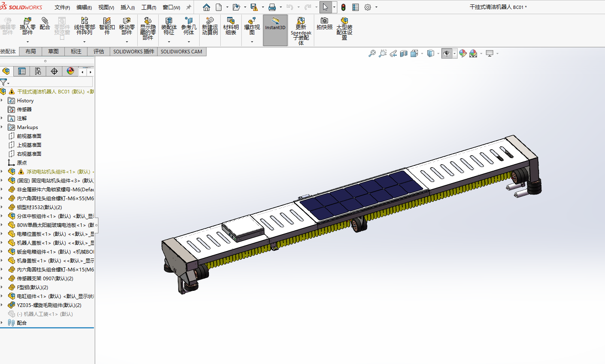Open the 参考几何体 (Reference Geometry) tool
The height and width of the screenshot is (364, 605).
189,26
